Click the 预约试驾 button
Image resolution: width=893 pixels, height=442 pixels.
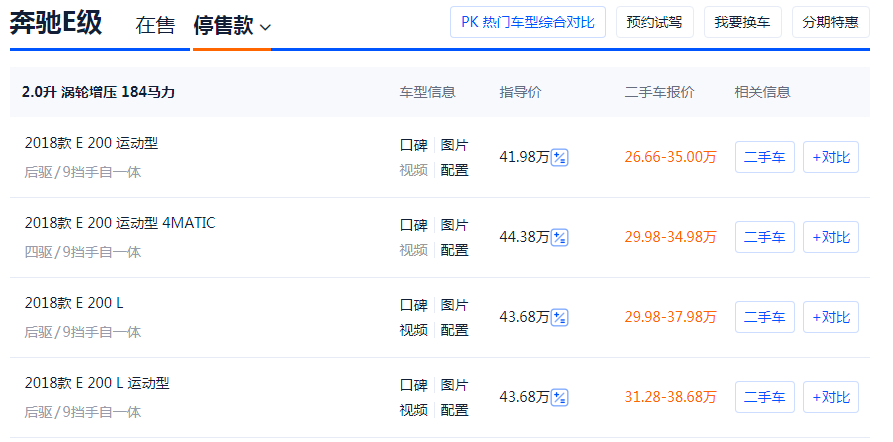654,22
